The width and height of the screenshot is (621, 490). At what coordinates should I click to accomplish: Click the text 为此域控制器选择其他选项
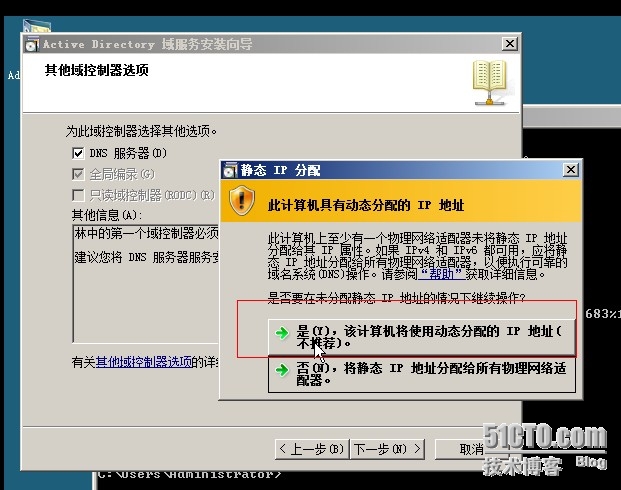[141, 131]
